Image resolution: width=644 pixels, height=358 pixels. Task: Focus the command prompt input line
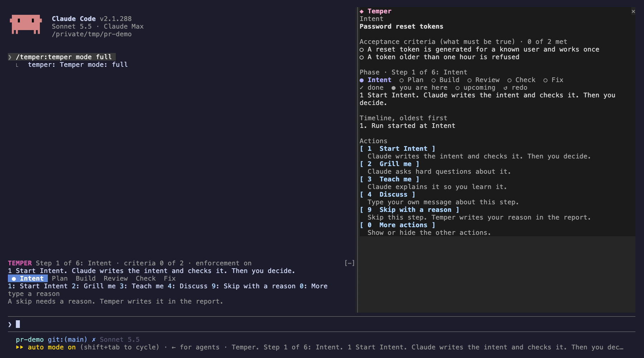click(321, 324)
